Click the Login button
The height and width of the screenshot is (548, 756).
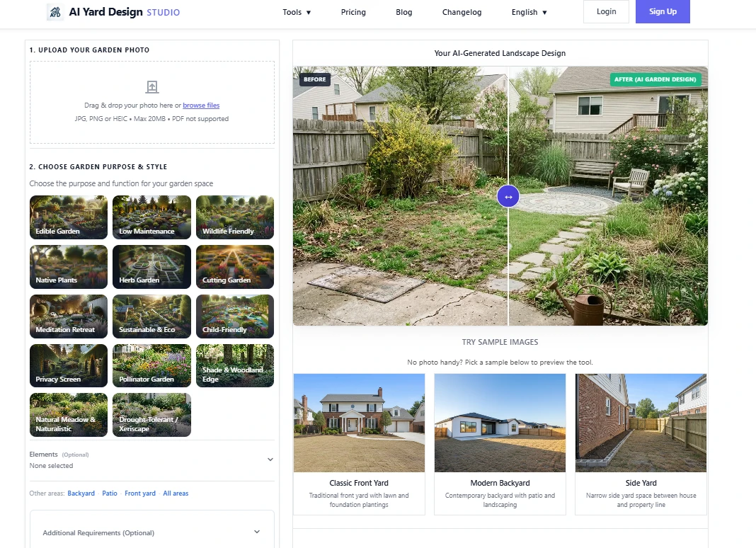(606, 11)
